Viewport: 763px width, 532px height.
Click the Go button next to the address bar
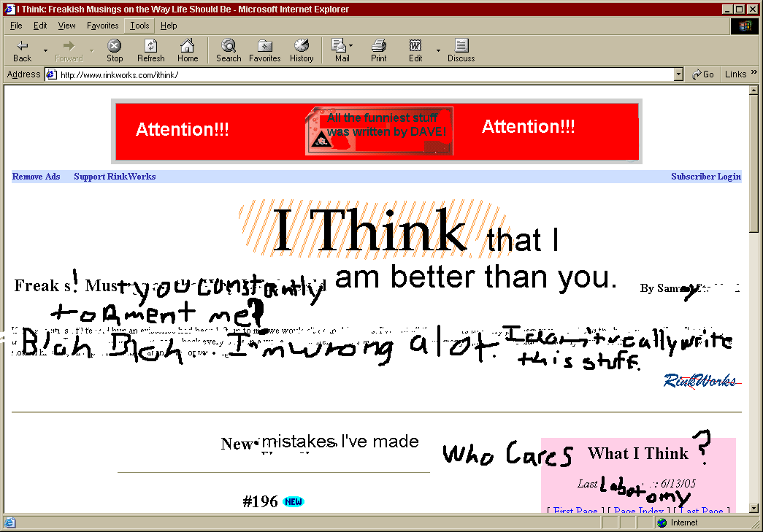point(703,74)
